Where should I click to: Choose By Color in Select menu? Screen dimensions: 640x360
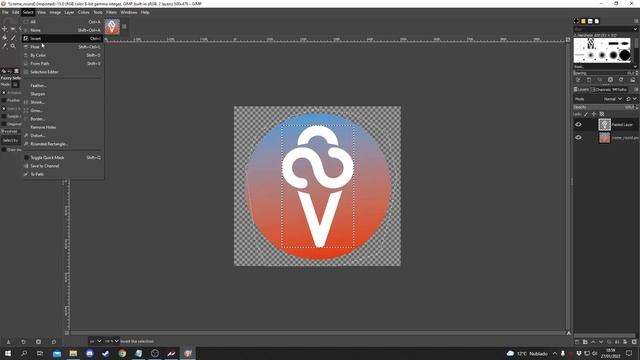62,55
